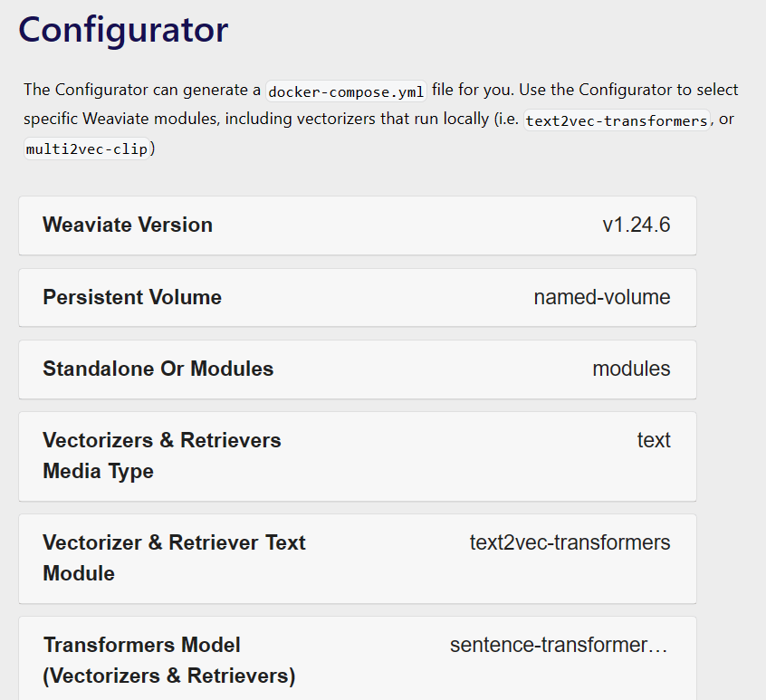Viewport: 766px width, 700px height.
Task: Click the text media type value
Action: click(x=655, y=440)
